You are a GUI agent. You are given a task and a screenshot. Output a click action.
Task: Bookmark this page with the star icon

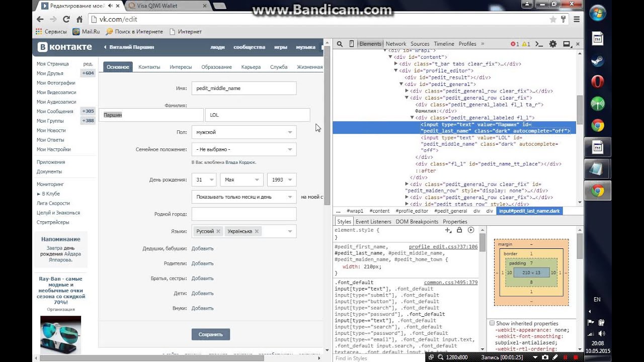(553, 19)
